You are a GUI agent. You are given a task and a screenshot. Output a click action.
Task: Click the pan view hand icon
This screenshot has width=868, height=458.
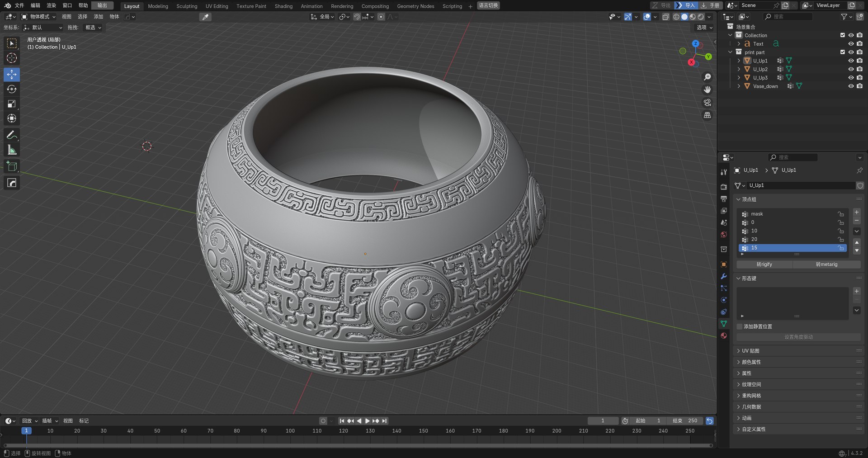708,90
